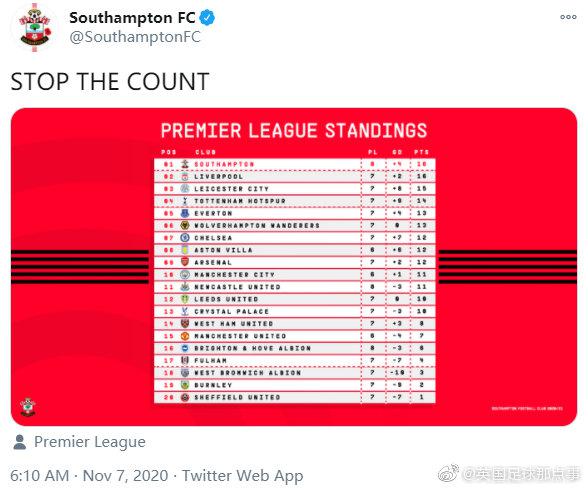Open the @SouthamptonFC handle link

tap(135, 37)
